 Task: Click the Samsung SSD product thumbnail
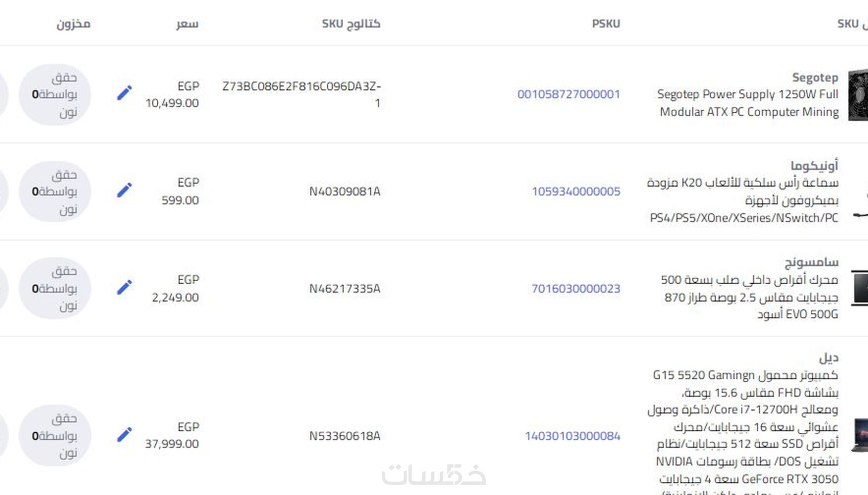tap(860, 288)
